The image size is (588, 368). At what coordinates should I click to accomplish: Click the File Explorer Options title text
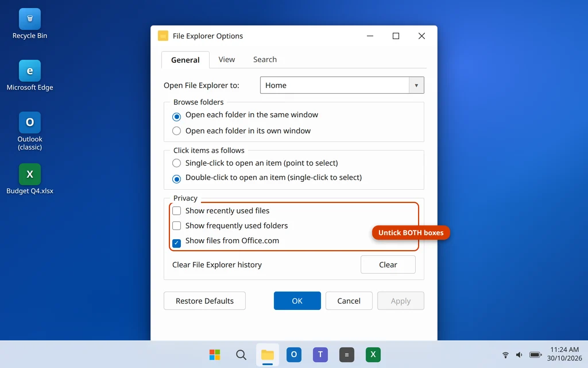208,36
